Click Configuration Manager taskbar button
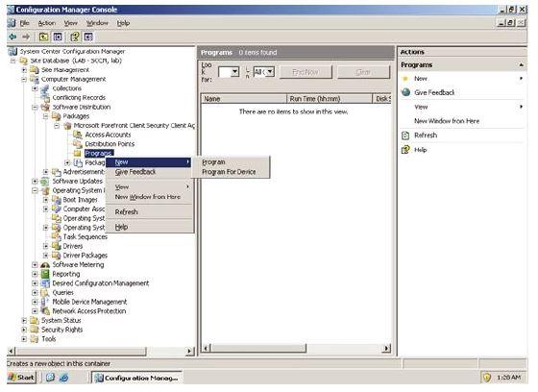 pos(136,378)
